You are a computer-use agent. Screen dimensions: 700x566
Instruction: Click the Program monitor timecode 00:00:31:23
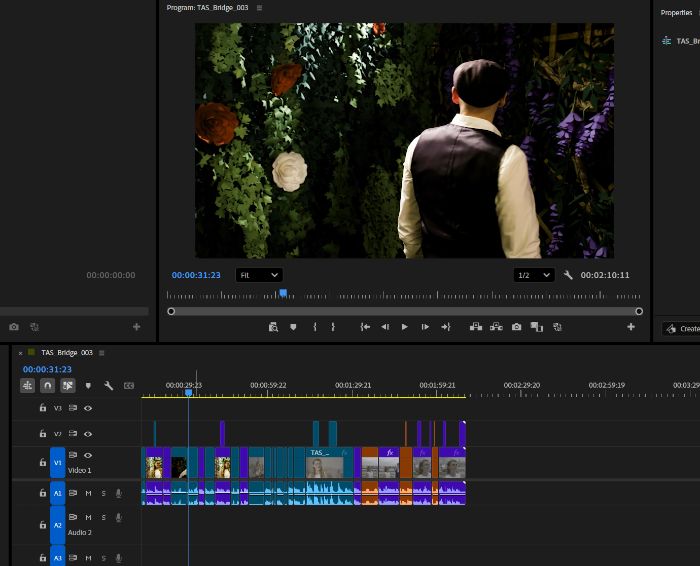pyautogui.click(x=196, y=275)
